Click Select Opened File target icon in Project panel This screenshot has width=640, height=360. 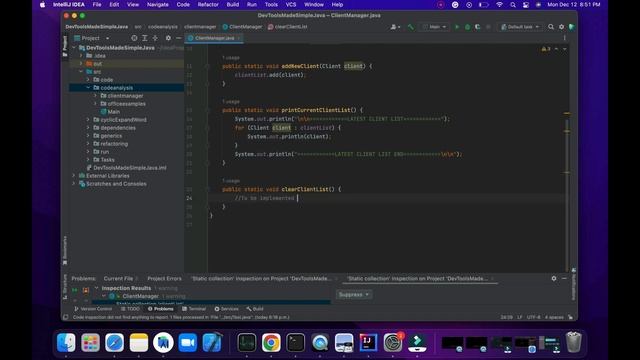pos(134,38)
